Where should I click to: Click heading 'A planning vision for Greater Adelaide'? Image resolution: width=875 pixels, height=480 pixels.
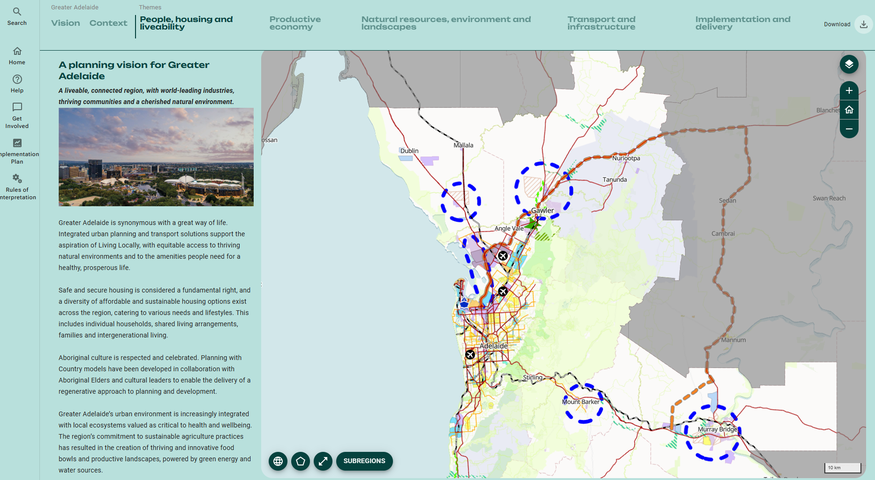(x=134, y=70)
